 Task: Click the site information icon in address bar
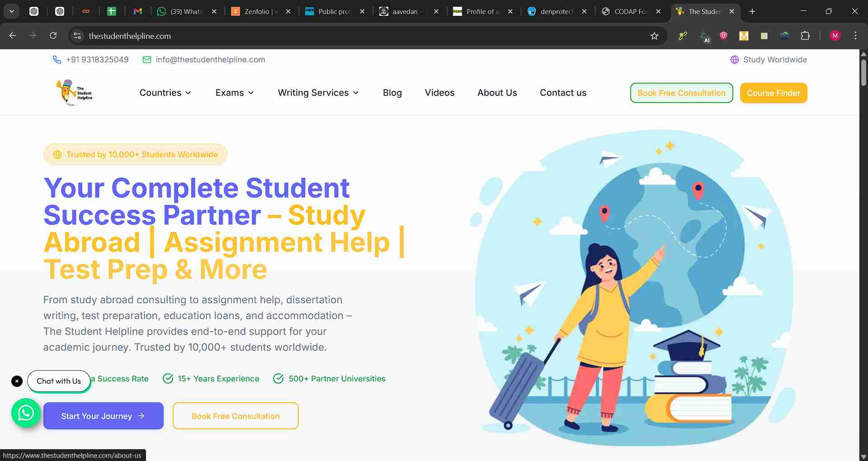click(77, 36)
